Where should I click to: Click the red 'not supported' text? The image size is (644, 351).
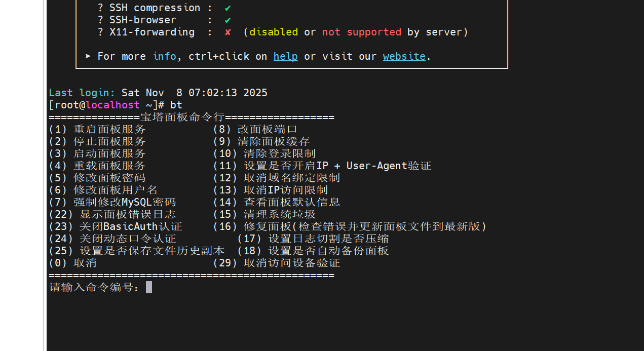click(x=361, y=32)
